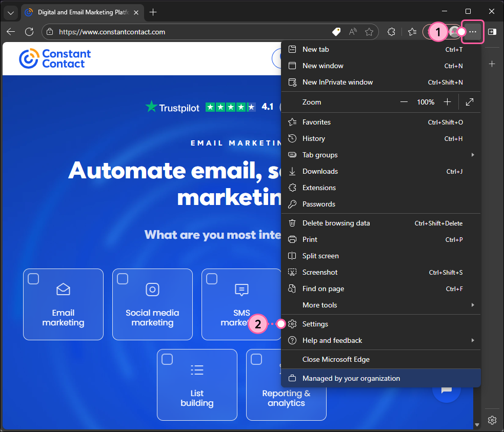Click the favorites star in the address bar
The height and width of the screenshot is (432, 504).
coord(370,32)
